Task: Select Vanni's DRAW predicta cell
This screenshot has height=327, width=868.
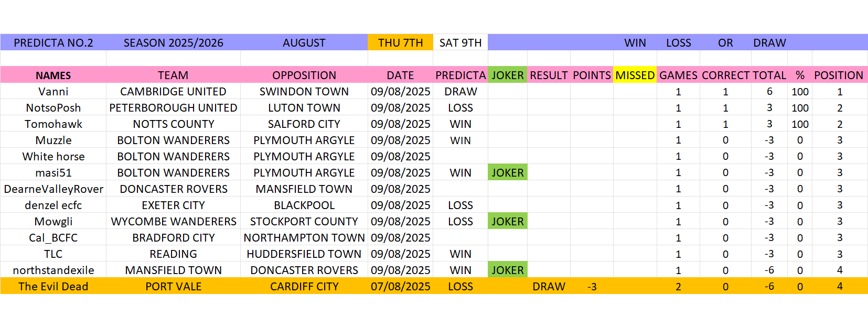Action: pos(460,91)
